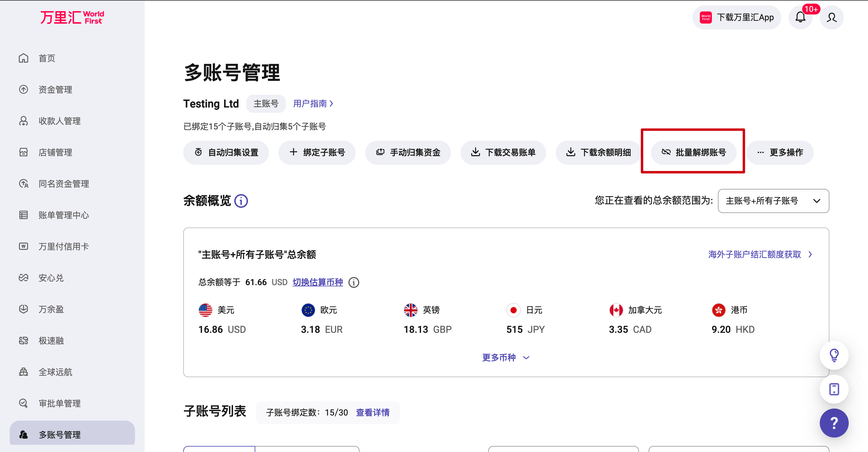Click 海外子账户结汇额度获取 link
Screen dimensions: 868x452
click(x=760, y=254)
